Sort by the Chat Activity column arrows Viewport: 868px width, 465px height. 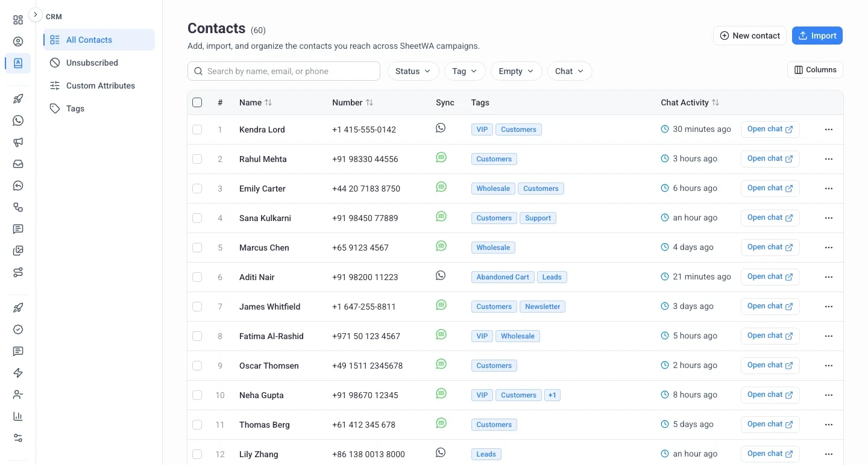click(x=715, y=102)
